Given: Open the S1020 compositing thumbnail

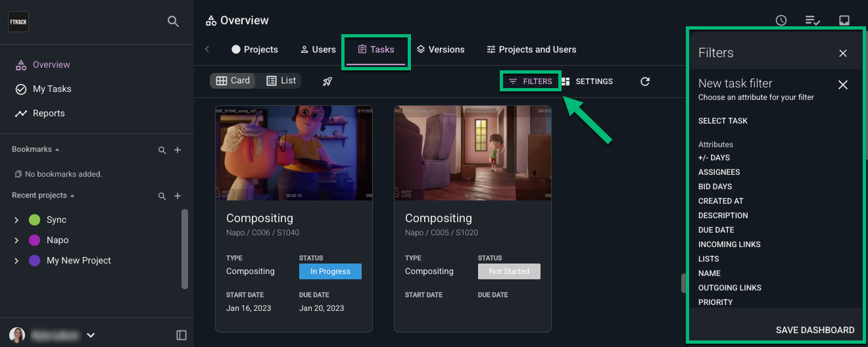Looking at the screenshot, I should [x=473, y=153].
